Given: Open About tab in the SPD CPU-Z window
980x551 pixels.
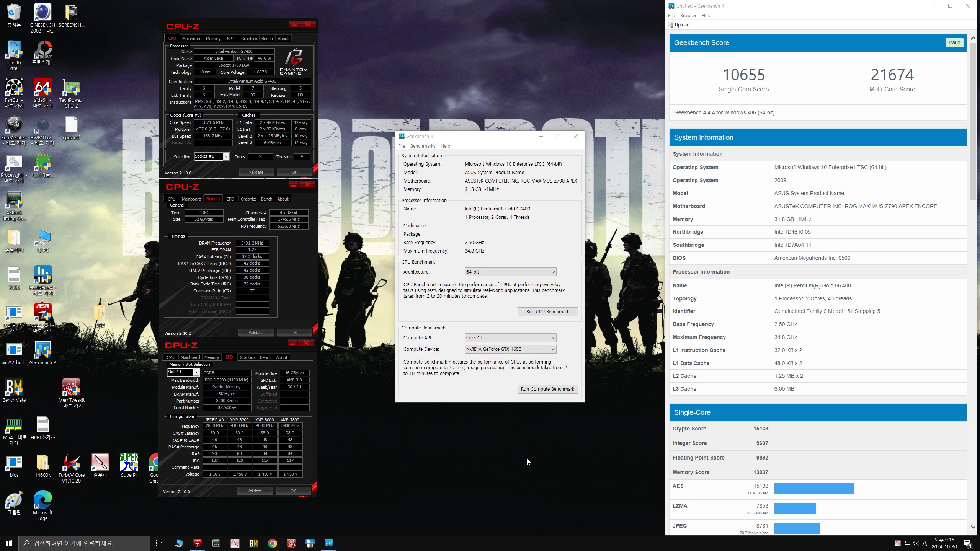Looking at the screenshot, I should (282, 357).
